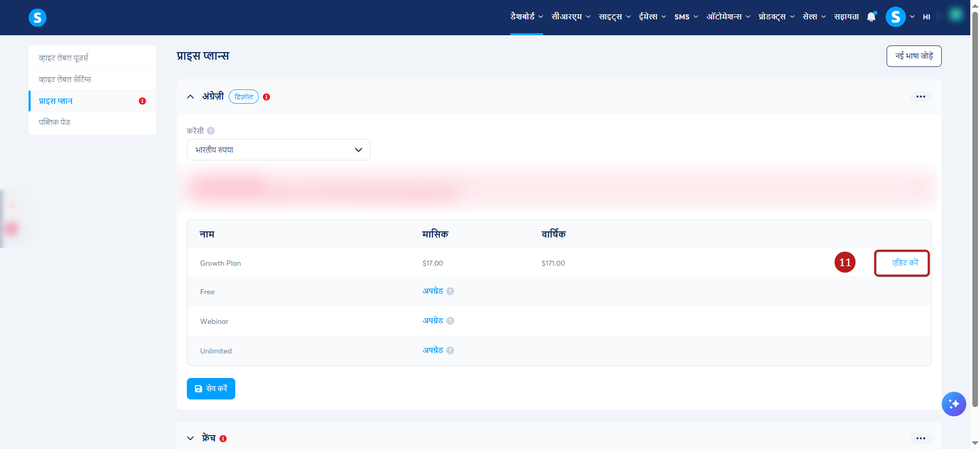This screenshot has height=449, width=980.
Task: Click help icon next to Unlimited अपग्रेड
Action: click(450, 350)
